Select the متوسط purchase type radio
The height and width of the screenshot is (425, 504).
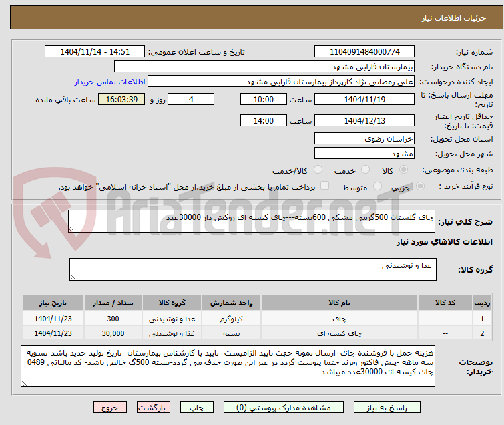point(377,186)
